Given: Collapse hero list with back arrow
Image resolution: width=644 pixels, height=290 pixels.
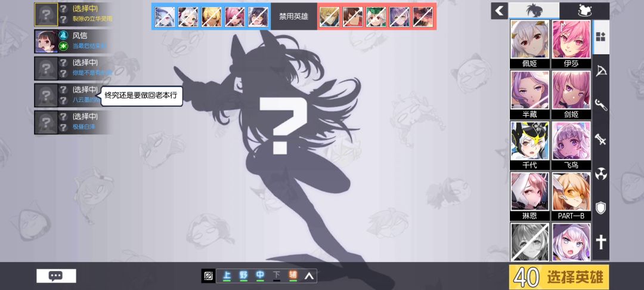Looking at the screenshot, I should point(499,10).
